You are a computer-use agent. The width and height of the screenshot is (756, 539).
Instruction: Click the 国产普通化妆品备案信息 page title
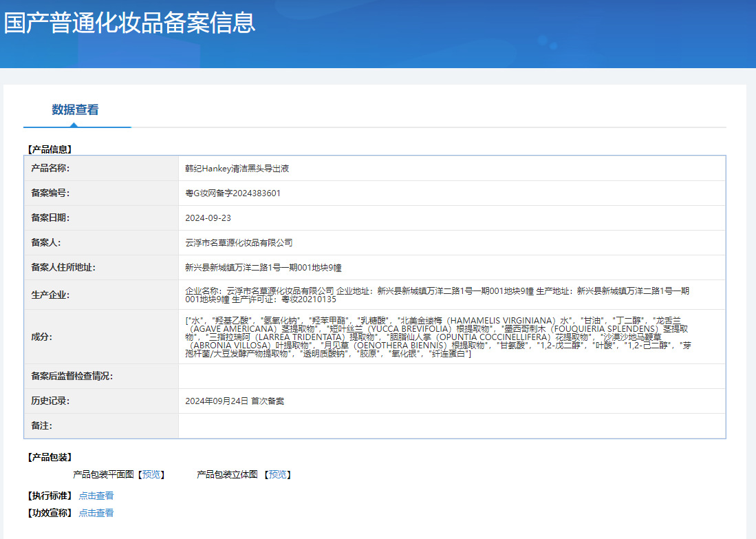pyautogui.click(x=129, y=23)
